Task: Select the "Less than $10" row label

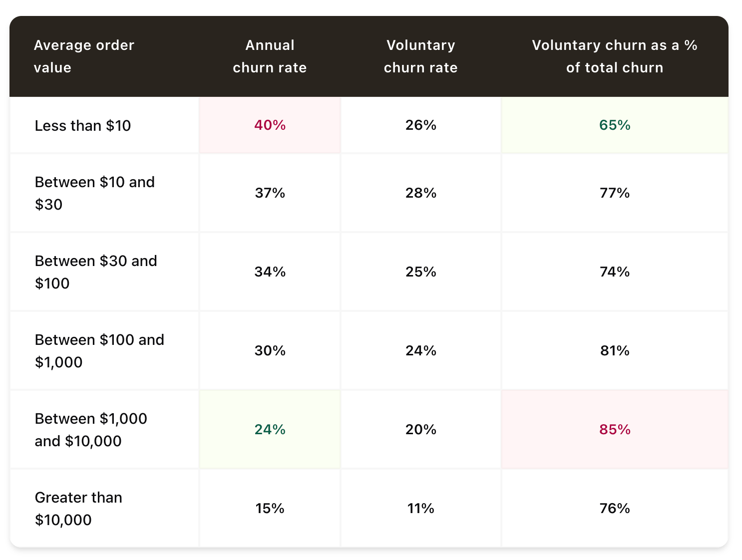Action: 83,126
